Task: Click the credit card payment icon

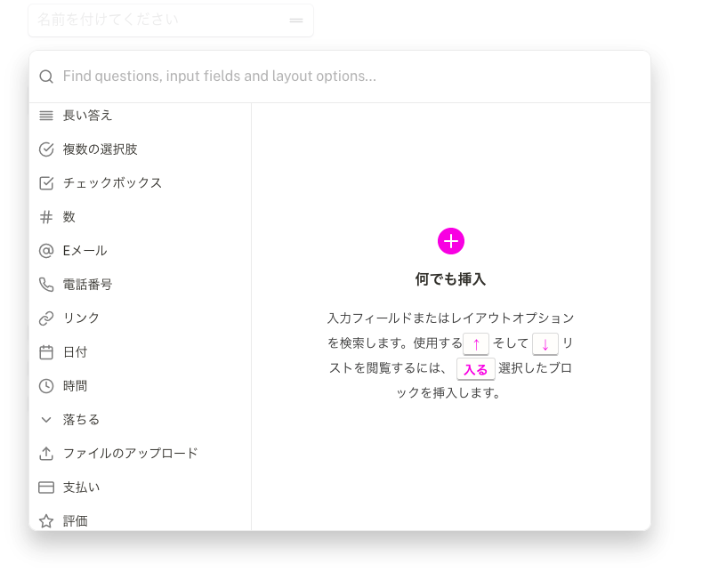Action: coord(46,487)
